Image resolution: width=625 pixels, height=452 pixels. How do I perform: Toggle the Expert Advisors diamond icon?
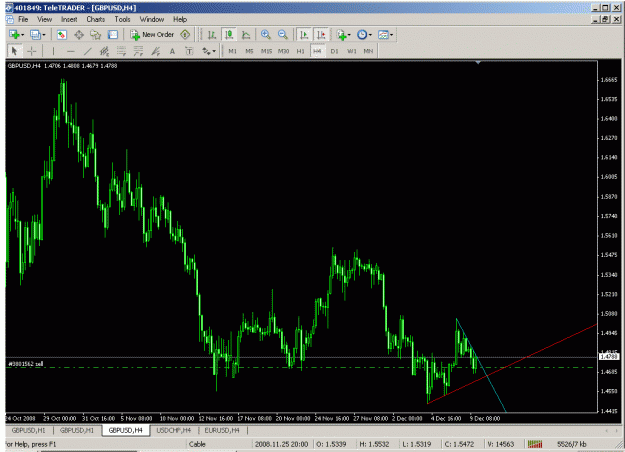pyautogui.click(x=185, y=35)
